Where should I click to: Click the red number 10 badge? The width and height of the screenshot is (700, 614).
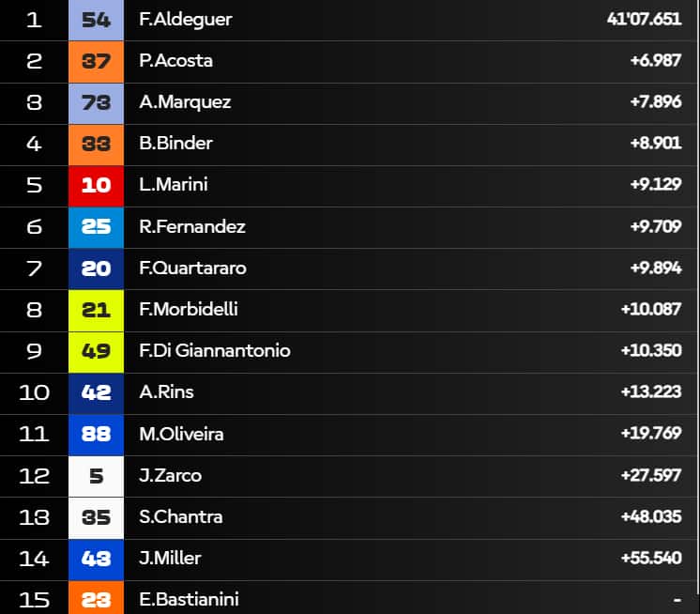tap(96, 185)
